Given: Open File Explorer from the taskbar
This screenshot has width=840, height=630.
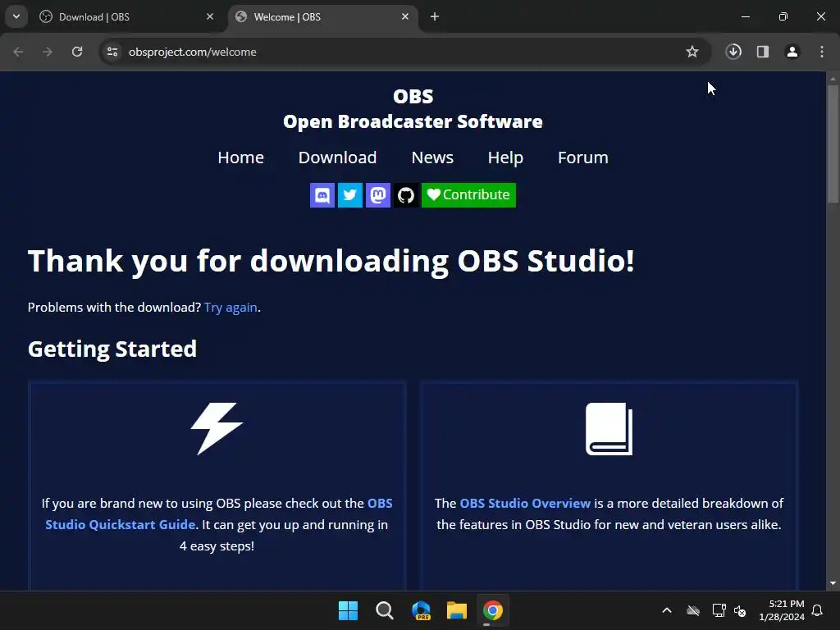Looking at the screenshot, I should [x=457, y=610].
